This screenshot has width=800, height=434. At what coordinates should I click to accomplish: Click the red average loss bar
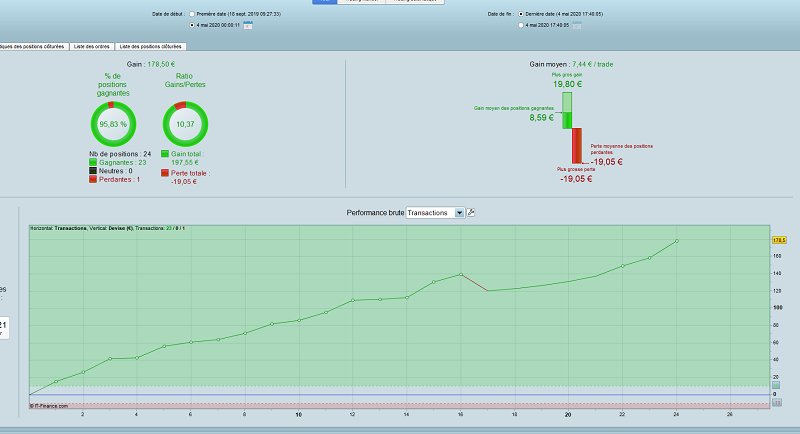[x=577, y=146]
